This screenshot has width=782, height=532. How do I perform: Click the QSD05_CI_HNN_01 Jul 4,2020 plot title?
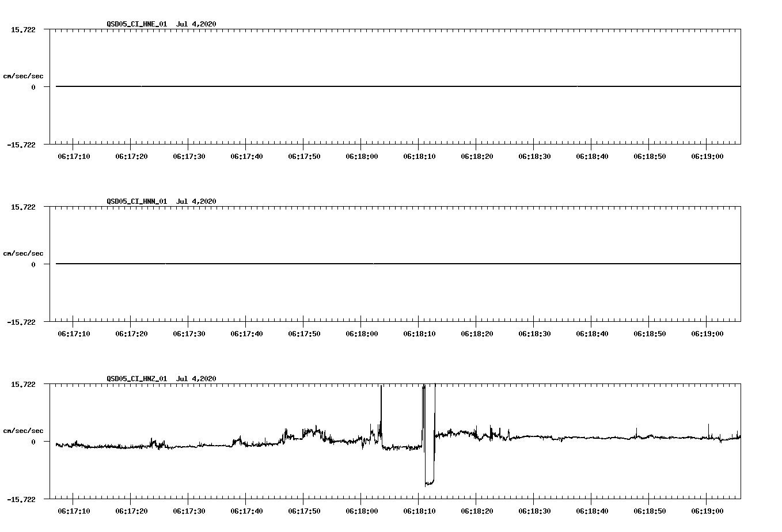point(162,202)
